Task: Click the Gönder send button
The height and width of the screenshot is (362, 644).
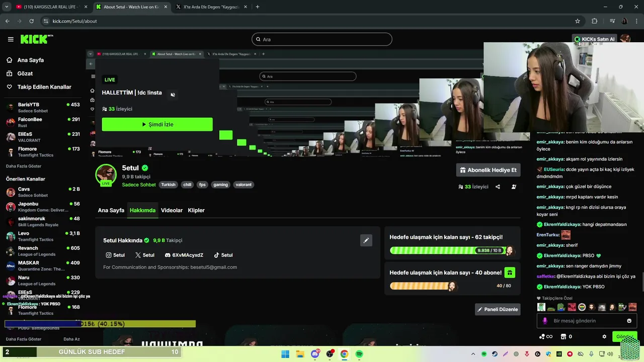Action: [x=624, y=337]
